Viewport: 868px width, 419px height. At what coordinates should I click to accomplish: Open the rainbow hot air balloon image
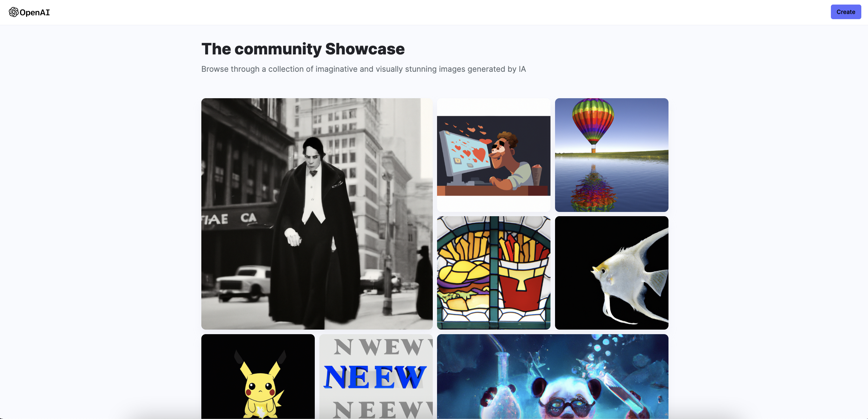pyautogui.click(x=611, y=154)
